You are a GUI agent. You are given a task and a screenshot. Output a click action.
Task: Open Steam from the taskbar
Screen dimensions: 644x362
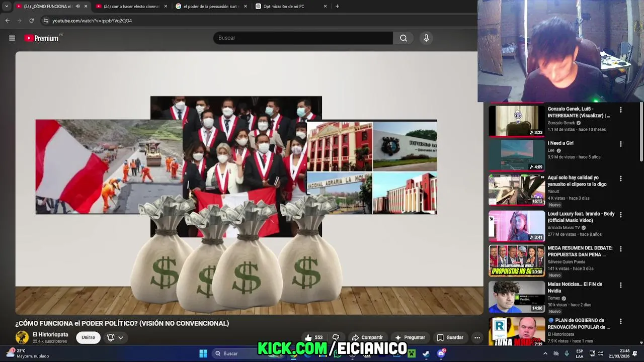click(x=426, y=353)
